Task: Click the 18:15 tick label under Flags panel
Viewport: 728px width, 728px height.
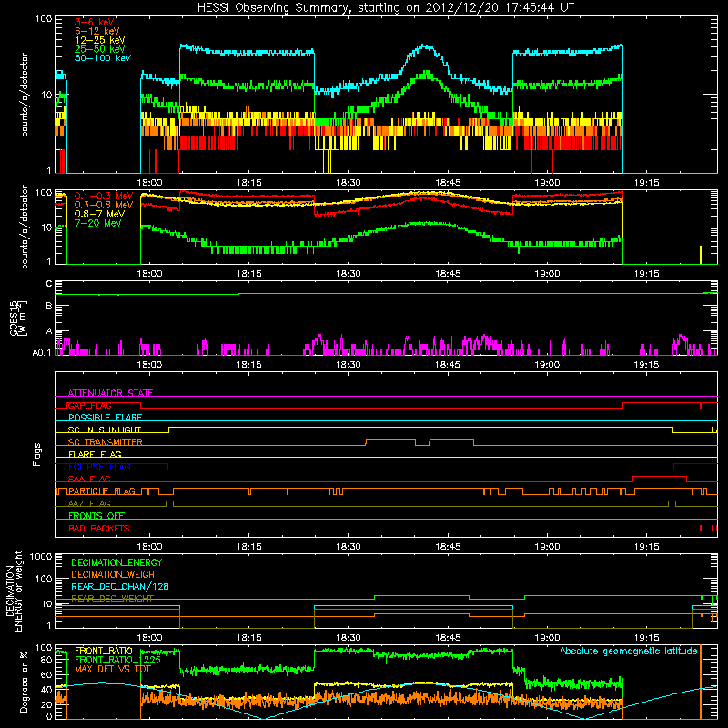Action: pos(248,547)
